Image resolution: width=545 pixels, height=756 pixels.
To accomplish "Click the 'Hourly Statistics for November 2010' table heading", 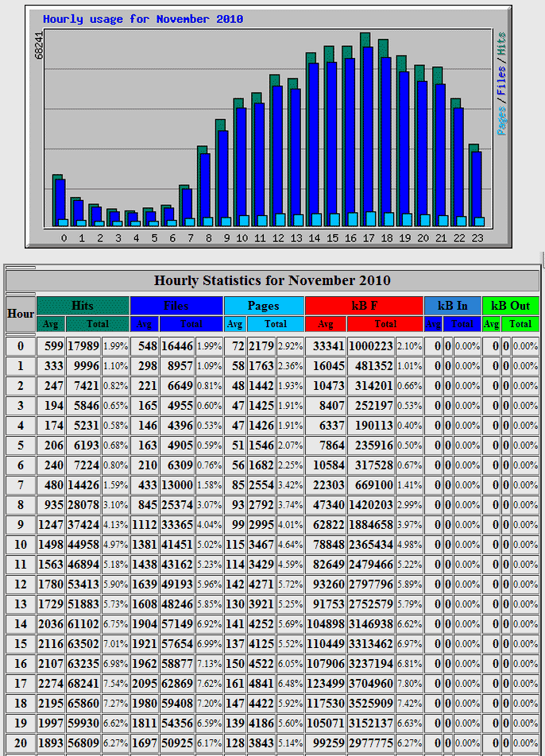I will [x=272, y=280].
